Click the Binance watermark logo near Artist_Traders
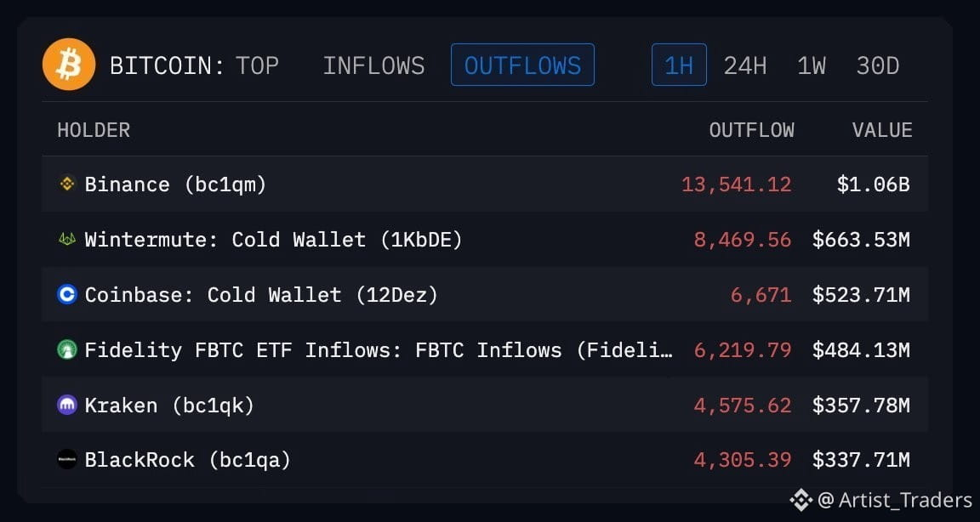980x522 pixels. (x=801, y=500)
